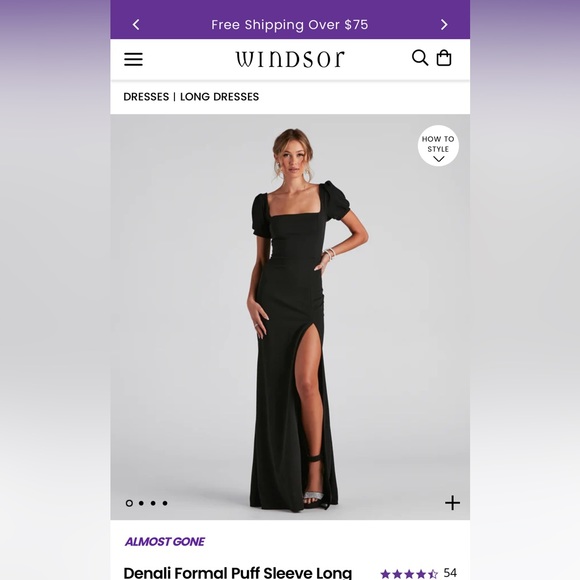Select the fourth image carousel dot

[x=165, y=503]
